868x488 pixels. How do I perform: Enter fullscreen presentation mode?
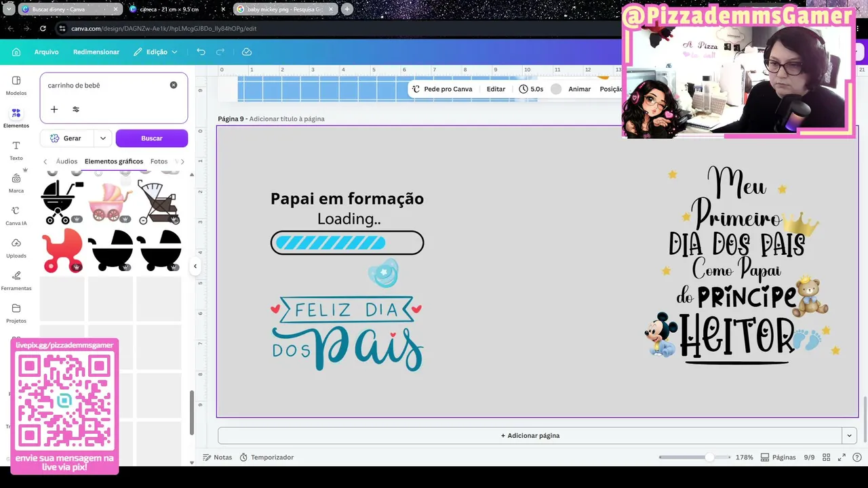[842, 457]
